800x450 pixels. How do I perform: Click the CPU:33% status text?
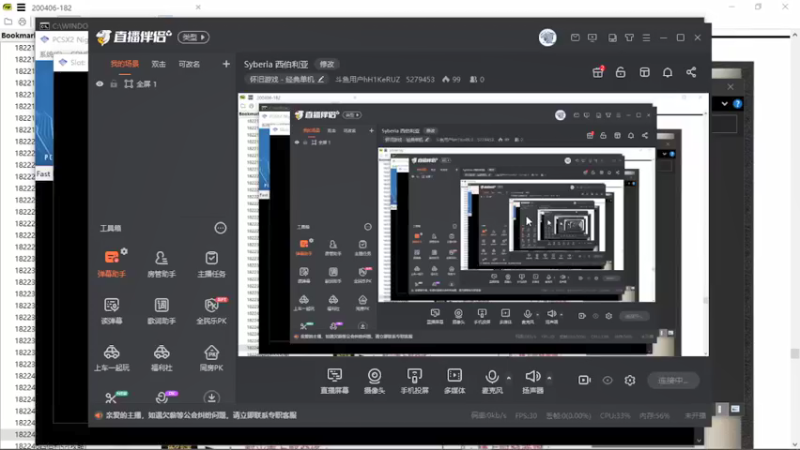[615, 416]
